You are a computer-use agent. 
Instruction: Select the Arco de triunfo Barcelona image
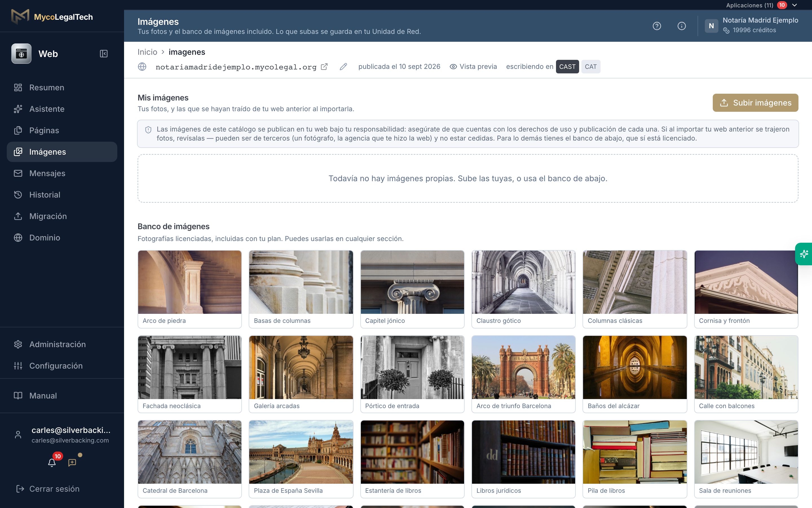[524, 374]
